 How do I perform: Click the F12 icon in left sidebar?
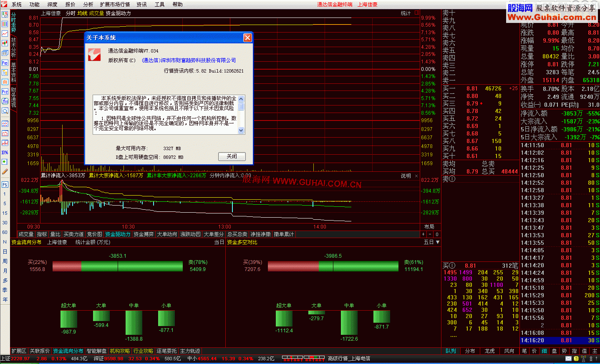click(x=5, y=91)
